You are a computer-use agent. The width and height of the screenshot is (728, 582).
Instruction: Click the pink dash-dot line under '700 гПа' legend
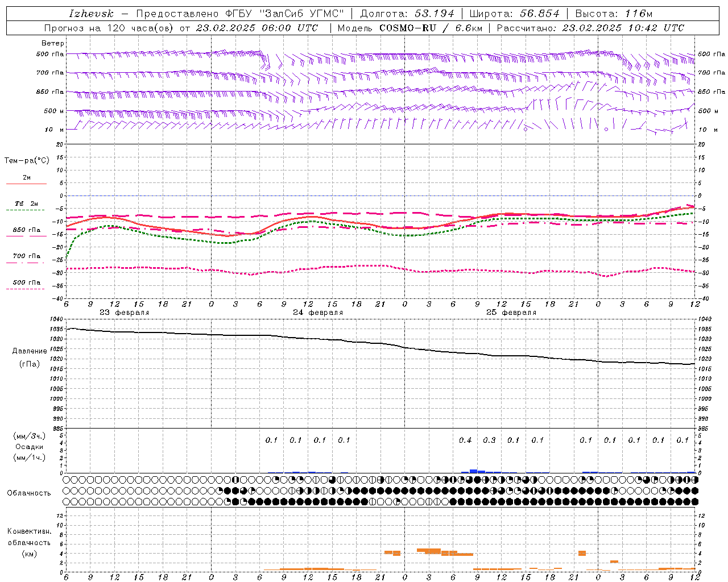pyautogui.click(x=26, y=263)
